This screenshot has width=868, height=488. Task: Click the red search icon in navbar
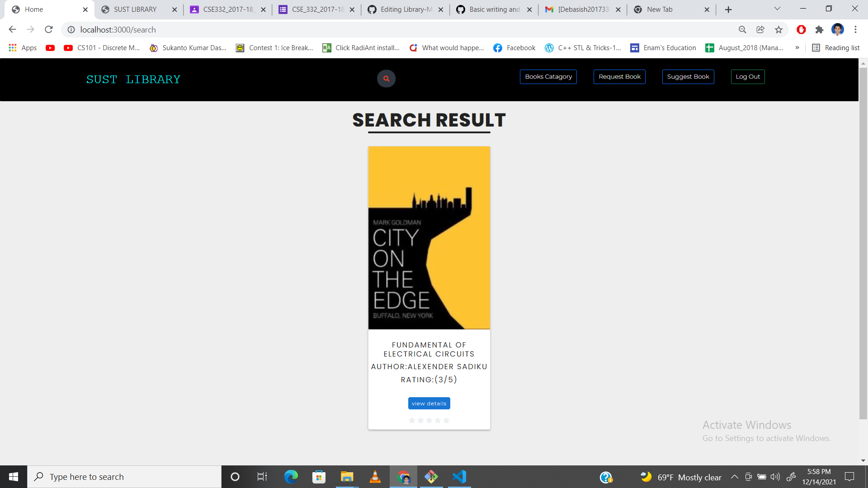pyautogui.click(x=386, y=79)
